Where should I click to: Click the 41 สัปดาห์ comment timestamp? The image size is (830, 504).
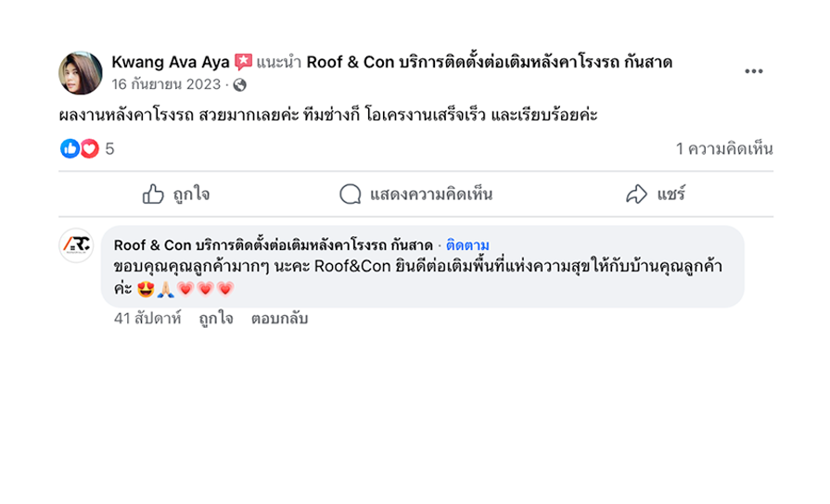click(x=146, y=319)
